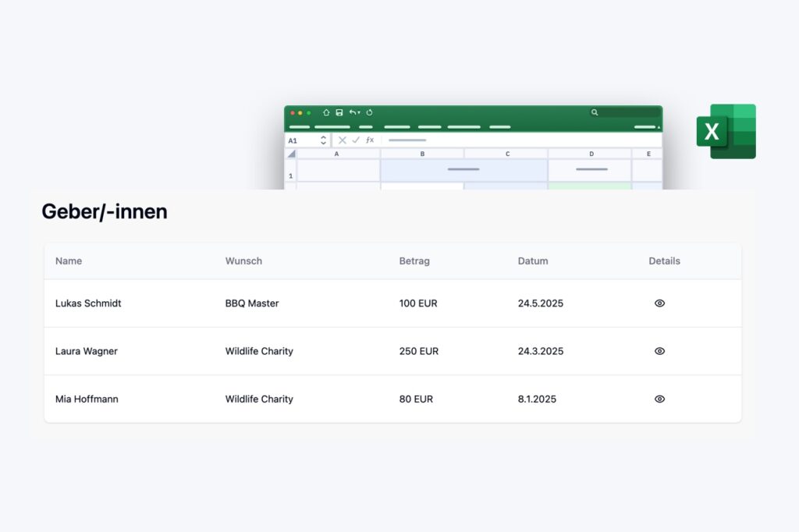Select column B header
Image resolution: width=799 pixels, height=532 pixels.
(422, 154)
